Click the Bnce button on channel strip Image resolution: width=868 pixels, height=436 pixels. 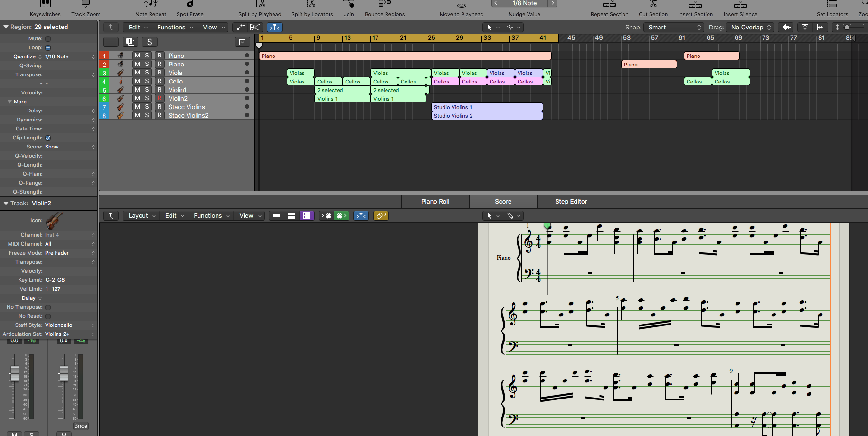click(81, 426)
